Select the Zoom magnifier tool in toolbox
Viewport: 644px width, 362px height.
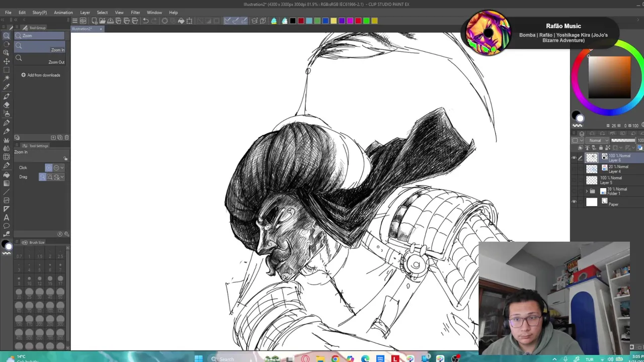click(x=7, y=36)
